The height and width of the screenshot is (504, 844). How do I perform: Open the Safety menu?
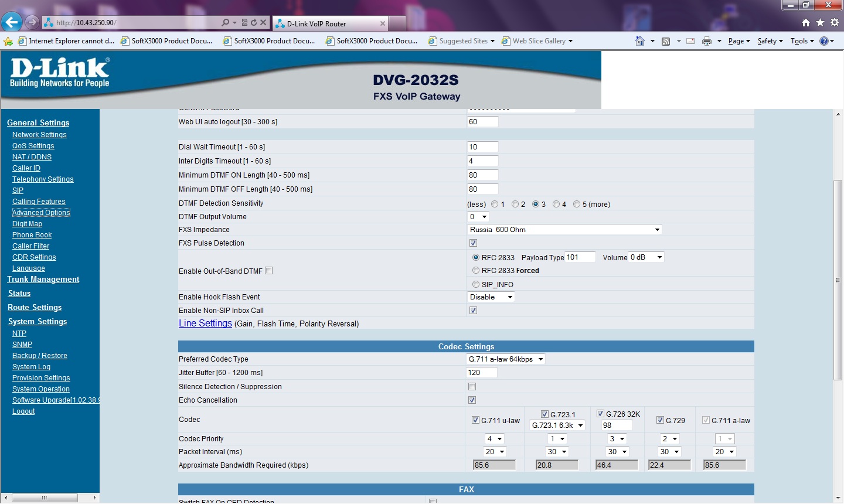[770, 41]
